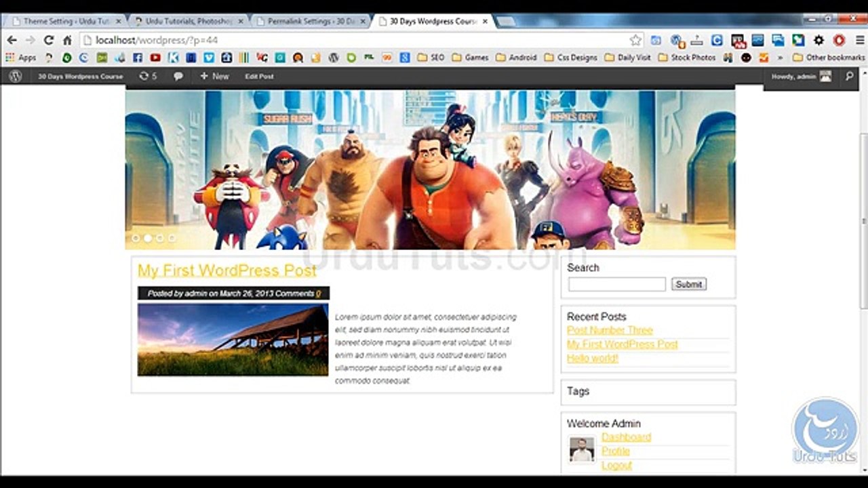Open the Android bookmarks folder
The image size is (868, 488).
click(516, 58)
